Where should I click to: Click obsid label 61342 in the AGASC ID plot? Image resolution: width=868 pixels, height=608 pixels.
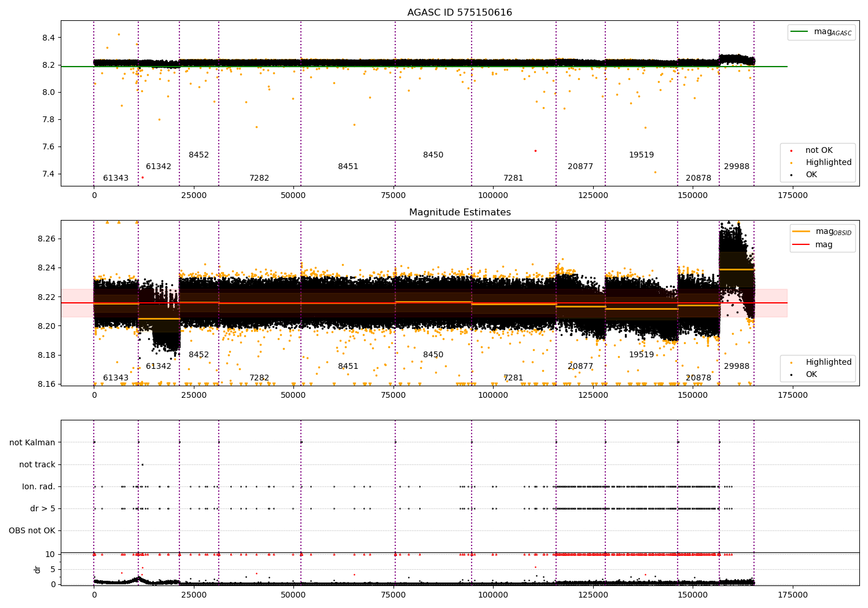159,167
